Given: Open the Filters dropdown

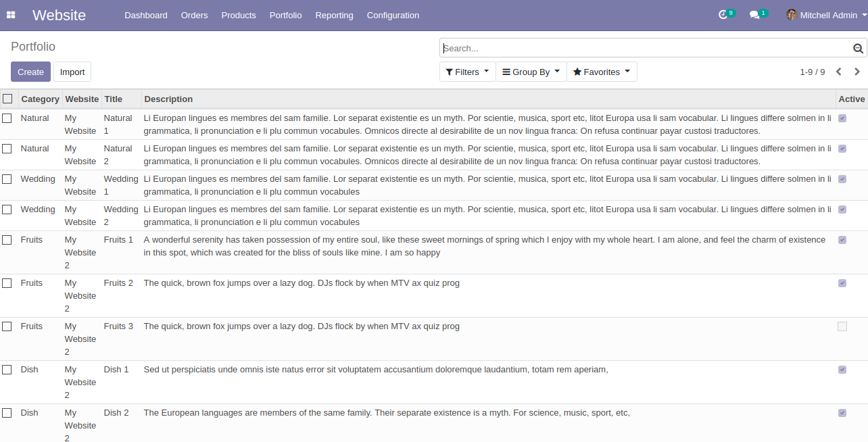Looking at the screenshot, I should (468, 72).
